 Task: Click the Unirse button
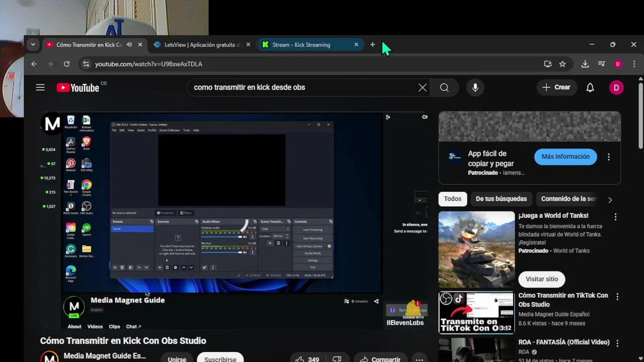point(177,359)
